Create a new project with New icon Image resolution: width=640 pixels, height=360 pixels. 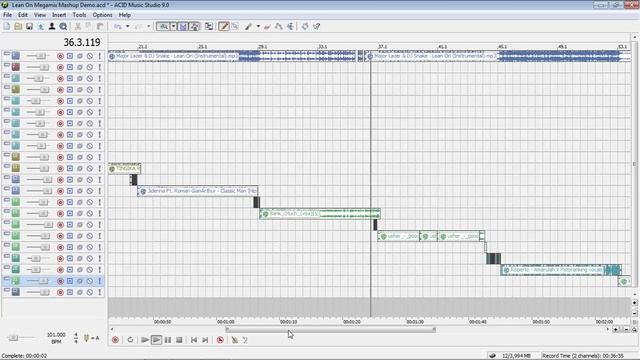point(7,27)
